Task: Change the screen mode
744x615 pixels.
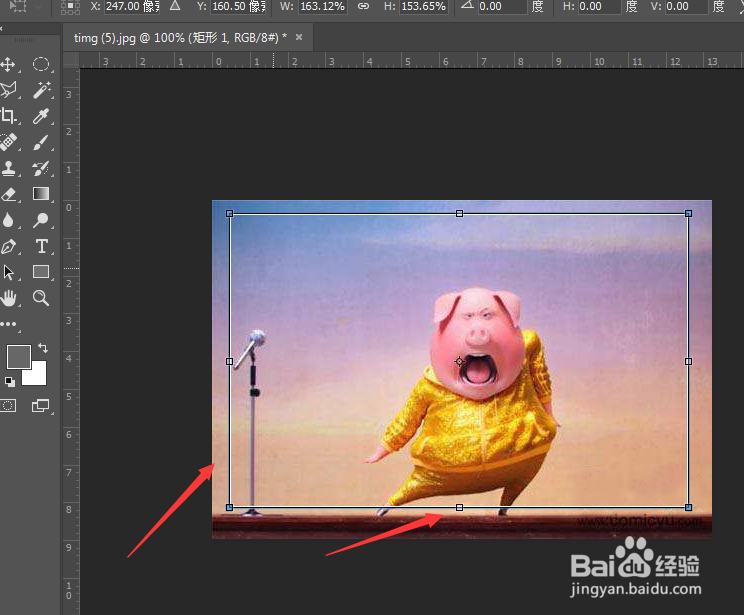Action: point(41,406)
